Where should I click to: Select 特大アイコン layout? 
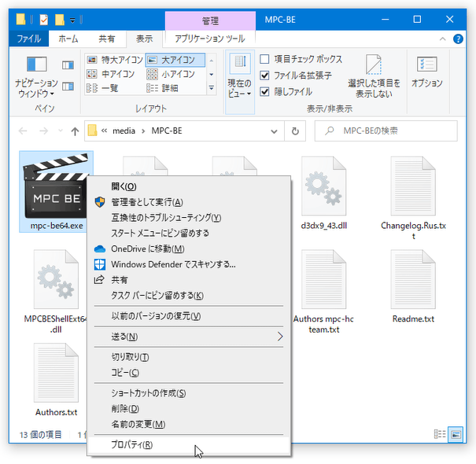[115, 60]
